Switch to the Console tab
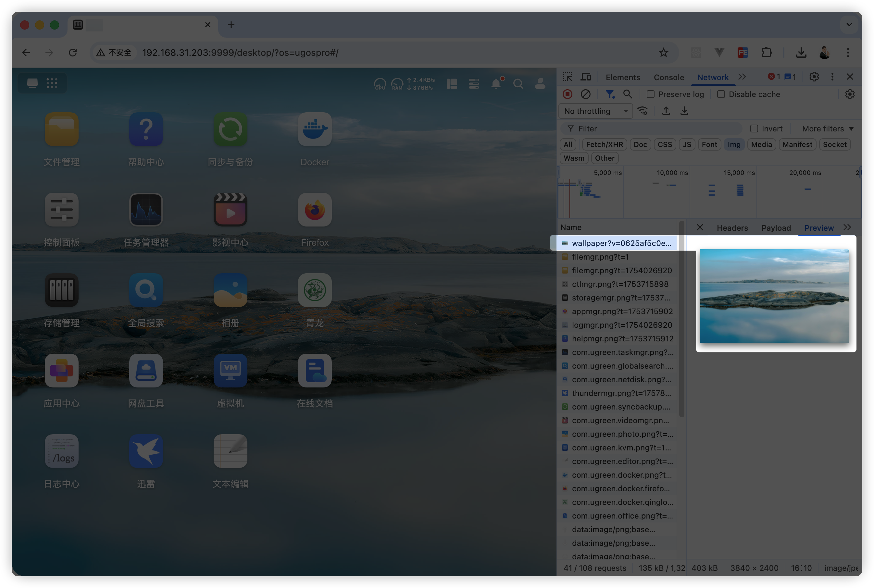Viewport: 874px width, 588px height. pos(668,77)
